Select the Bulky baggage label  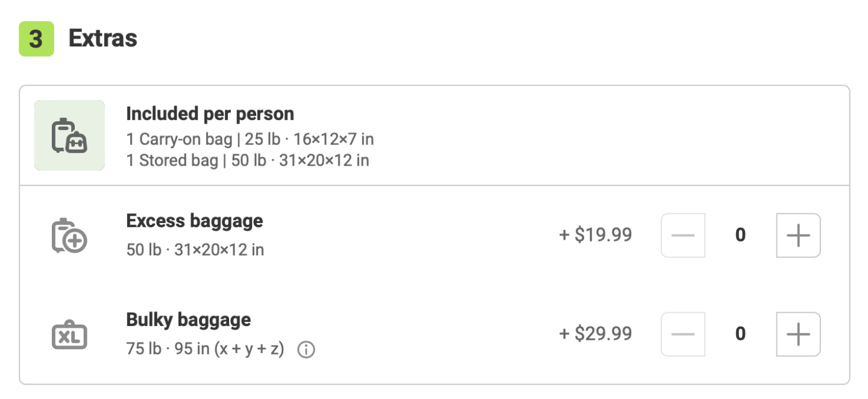188,319
